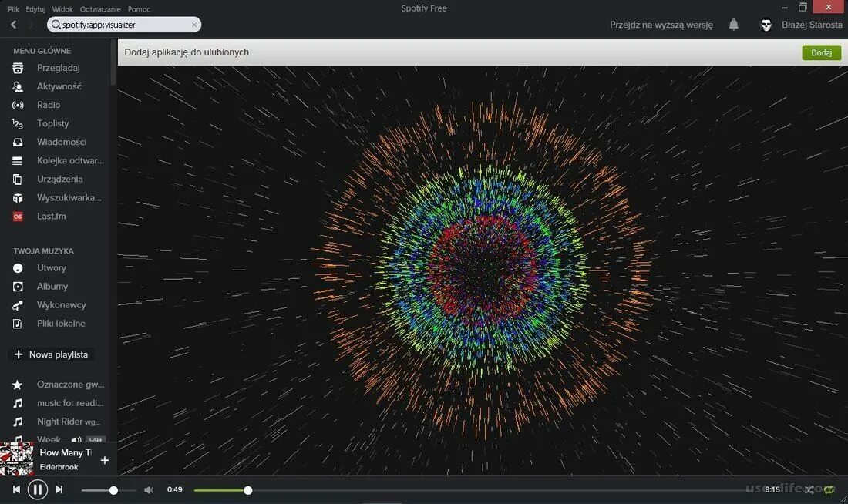Click the Wykonawcy microphone icon
The width and height of the screenshot is (848, 504).
pyautogui.click(x=18, y=305)
